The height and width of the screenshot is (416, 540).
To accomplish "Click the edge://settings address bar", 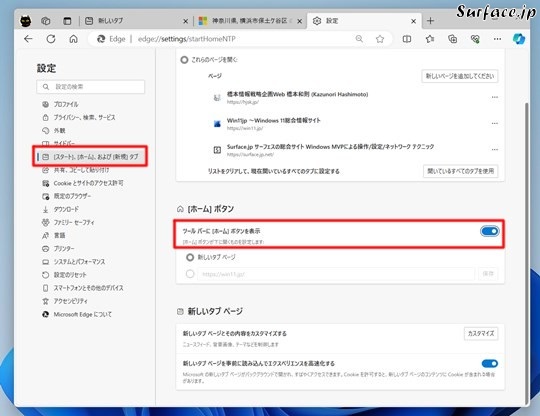I will [x=241, y=39].
